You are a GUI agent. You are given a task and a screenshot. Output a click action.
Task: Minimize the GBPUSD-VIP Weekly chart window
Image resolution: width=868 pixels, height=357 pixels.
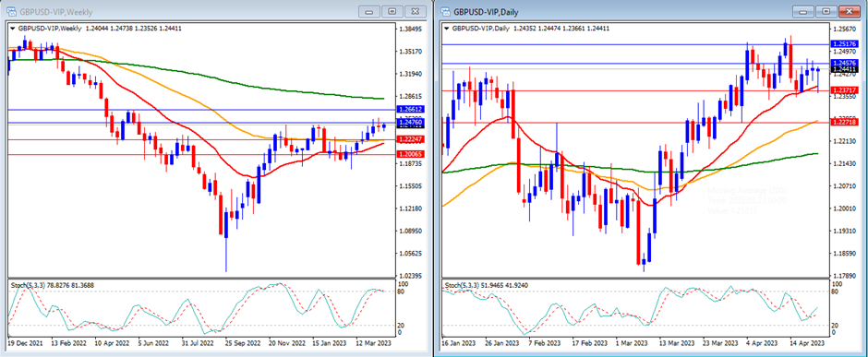[x=370, y=12]
